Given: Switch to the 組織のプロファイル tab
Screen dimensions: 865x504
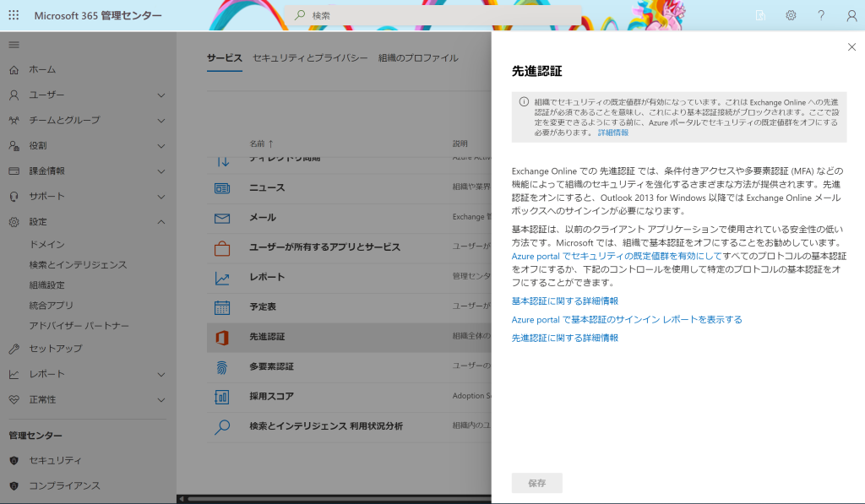Looking at the screenshot, I should [418, 58].
